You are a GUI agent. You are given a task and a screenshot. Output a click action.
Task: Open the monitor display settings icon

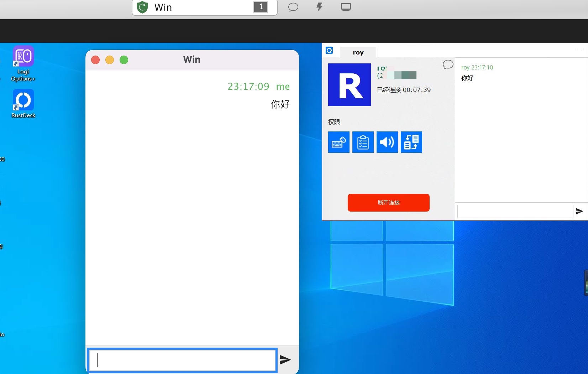pyautogui.click(x=346, y=7)
